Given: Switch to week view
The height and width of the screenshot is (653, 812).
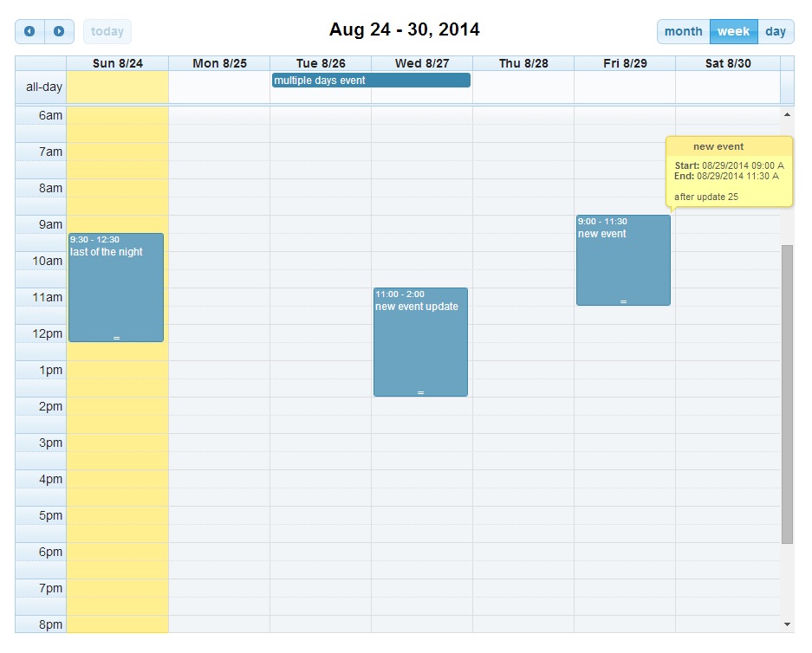Looking at the screenshot, I should [x=733, y=32].
